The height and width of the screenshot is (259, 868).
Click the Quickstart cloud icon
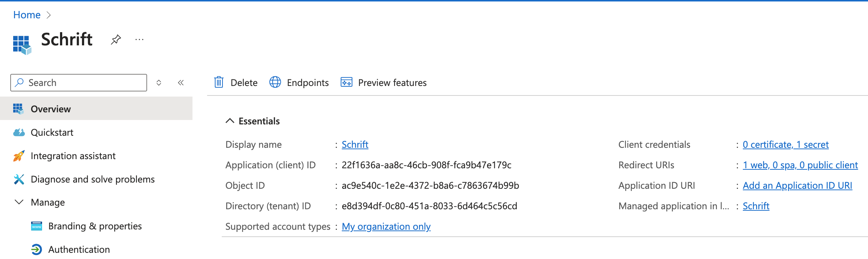point(19,132)
